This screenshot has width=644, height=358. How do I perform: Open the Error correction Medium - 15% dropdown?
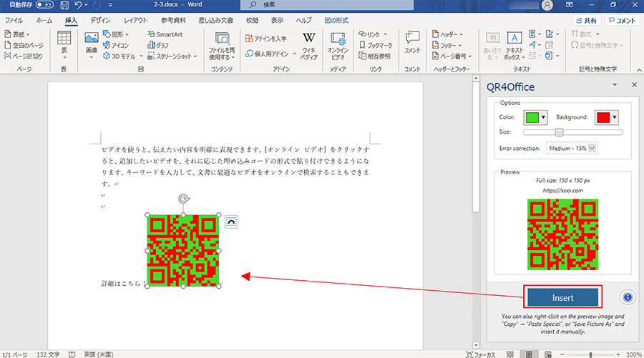point(571,148)
